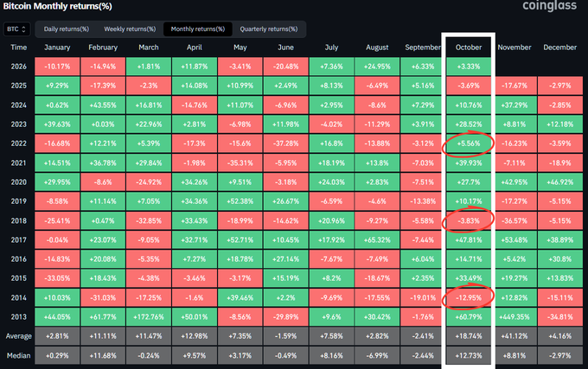Click the April column header
This screenshot has height=369, width=588.
(x=195, y=48)
